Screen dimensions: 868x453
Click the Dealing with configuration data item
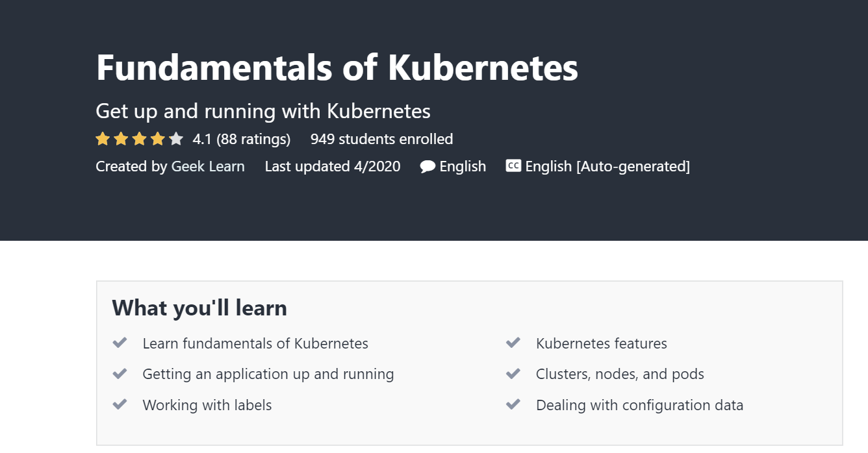[639, 406]
